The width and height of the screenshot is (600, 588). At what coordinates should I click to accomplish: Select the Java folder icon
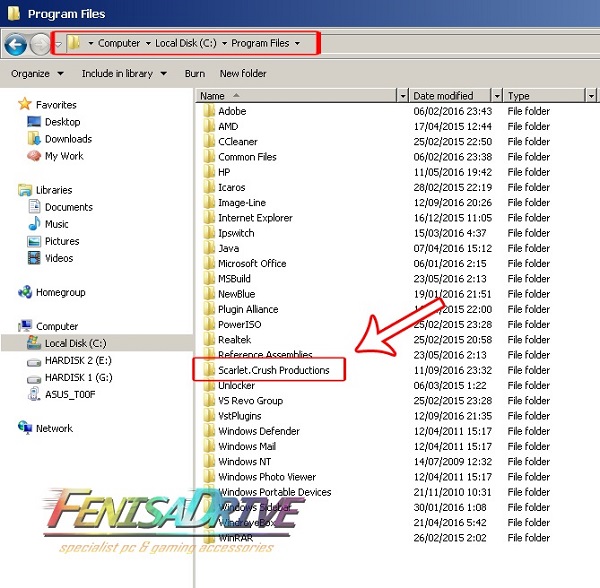tap(209, 248)
